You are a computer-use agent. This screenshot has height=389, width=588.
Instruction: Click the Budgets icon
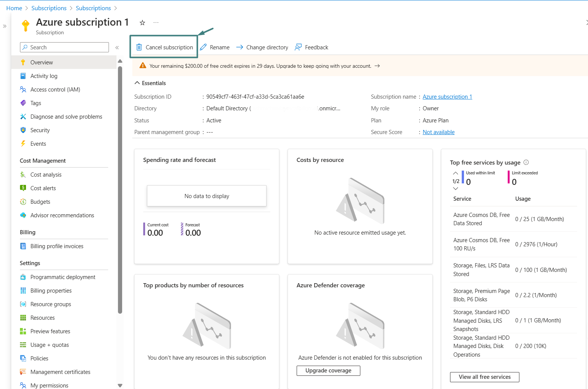tap(23, 201)
